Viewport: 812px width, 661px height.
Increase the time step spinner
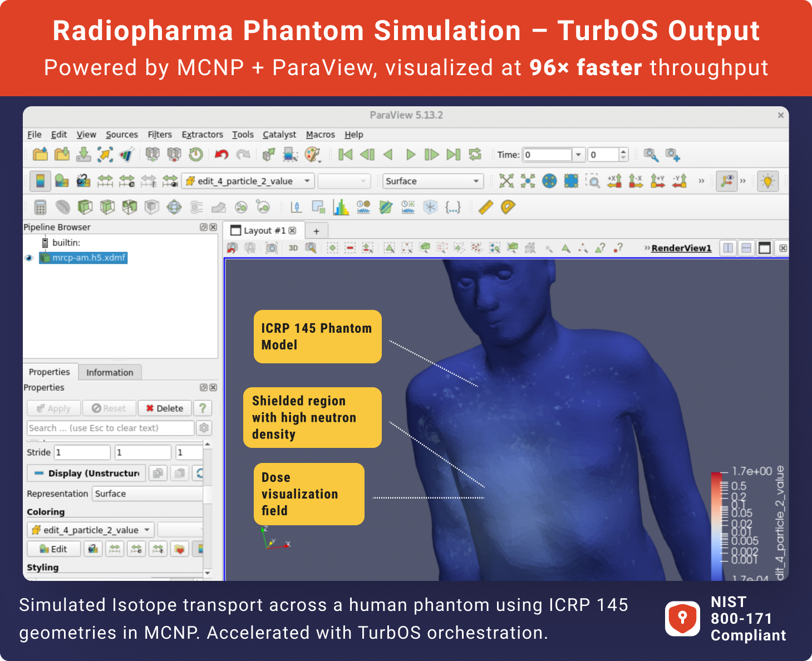[x=623, y=151]
